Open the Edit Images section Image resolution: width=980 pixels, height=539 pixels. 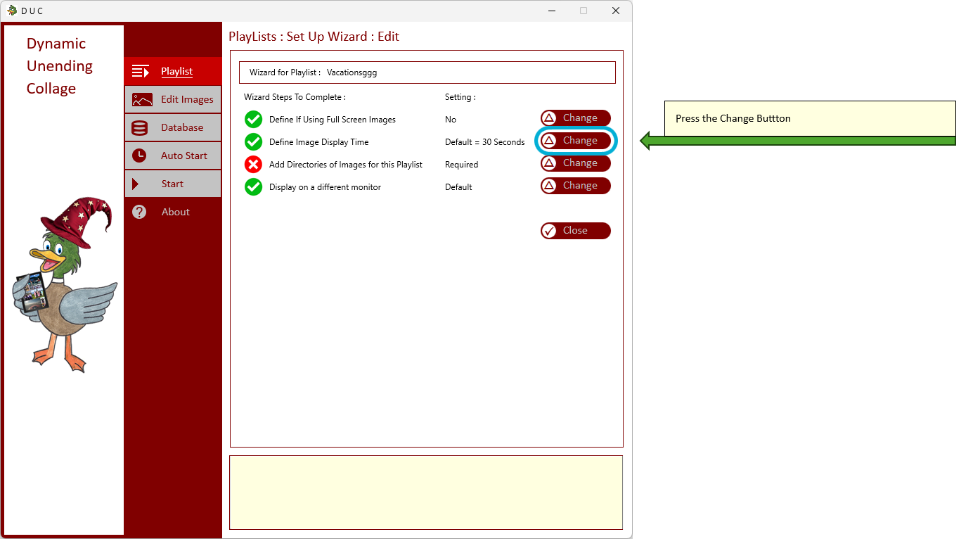click(173, 99)
